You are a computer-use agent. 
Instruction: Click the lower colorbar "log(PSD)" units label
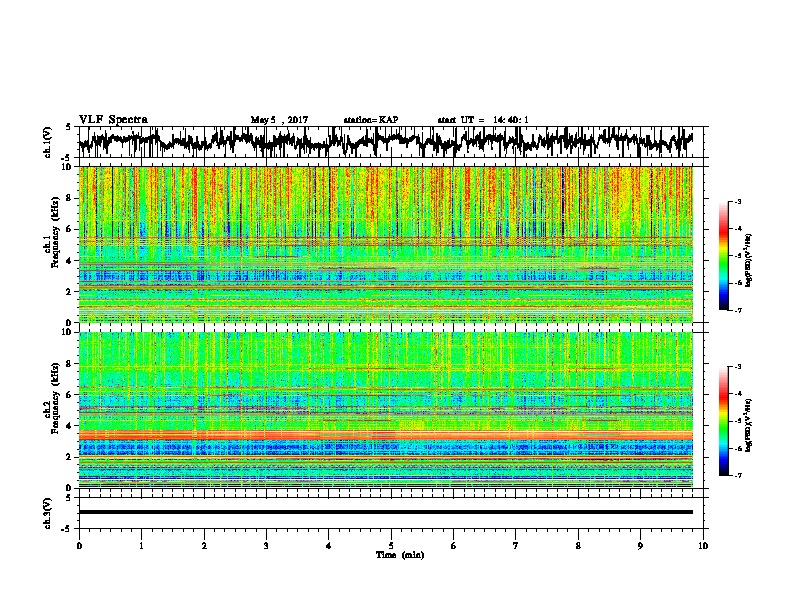(749, 425)
